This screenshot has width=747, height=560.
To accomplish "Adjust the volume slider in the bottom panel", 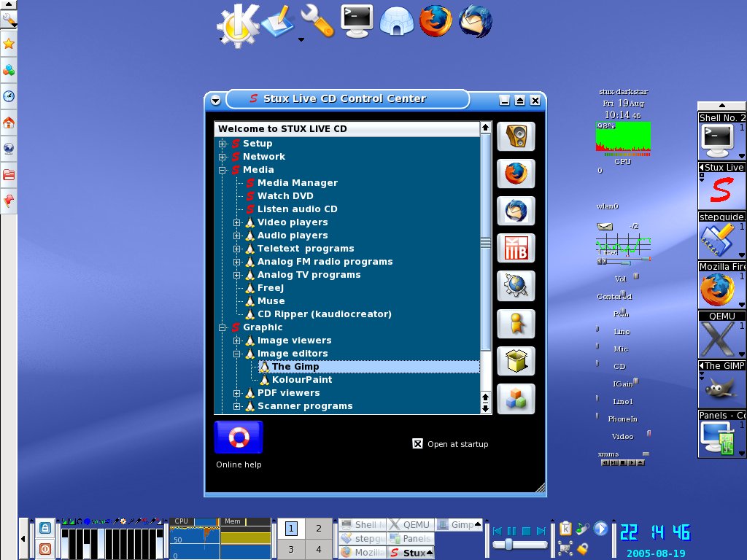I will (x=508, y=544).
